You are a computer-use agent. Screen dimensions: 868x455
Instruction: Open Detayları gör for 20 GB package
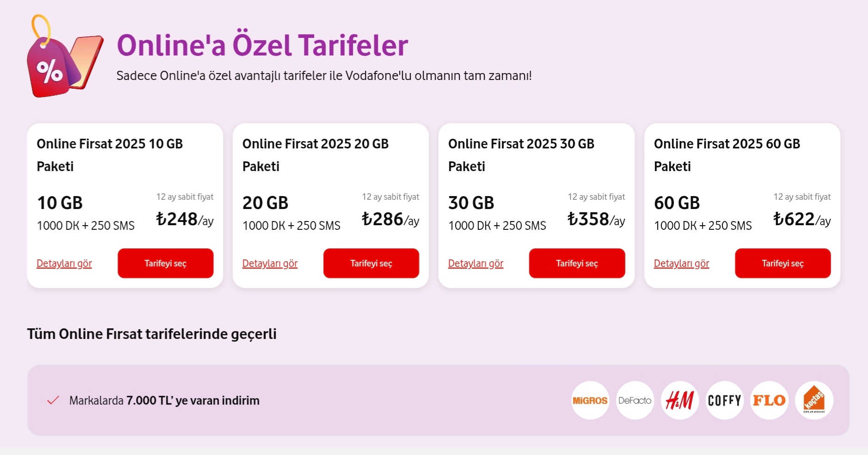pyautogui.click(x=270, y=264)
